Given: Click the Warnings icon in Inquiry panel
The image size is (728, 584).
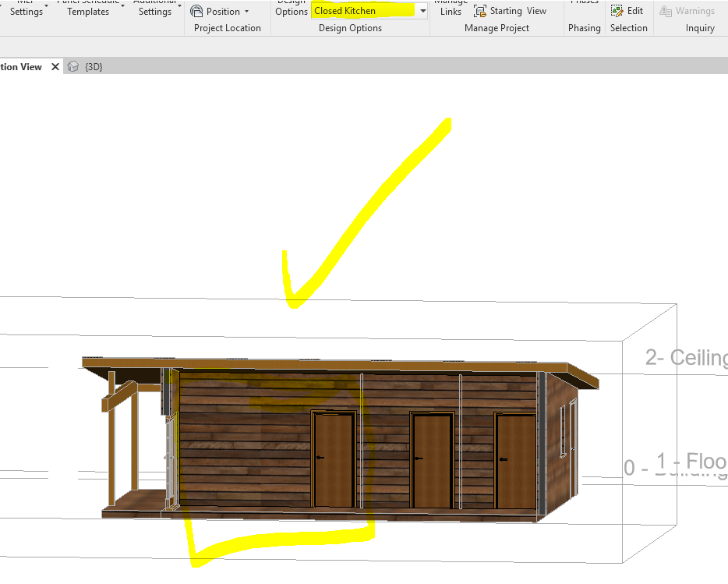Looking at the screenshot, I should (x=666, y=11).
